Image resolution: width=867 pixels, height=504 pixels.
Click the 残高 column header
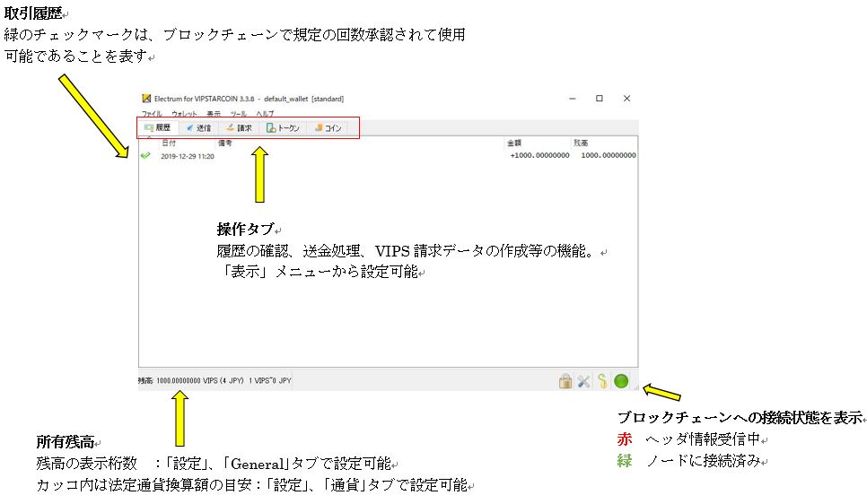(x=581, y=143)
